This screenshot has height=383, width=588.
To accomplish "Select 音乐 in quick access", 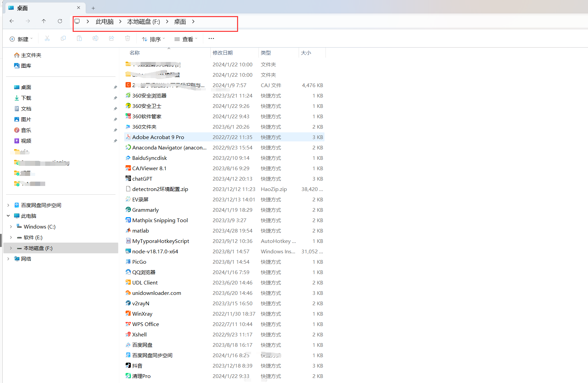I will tap(23, 130).
